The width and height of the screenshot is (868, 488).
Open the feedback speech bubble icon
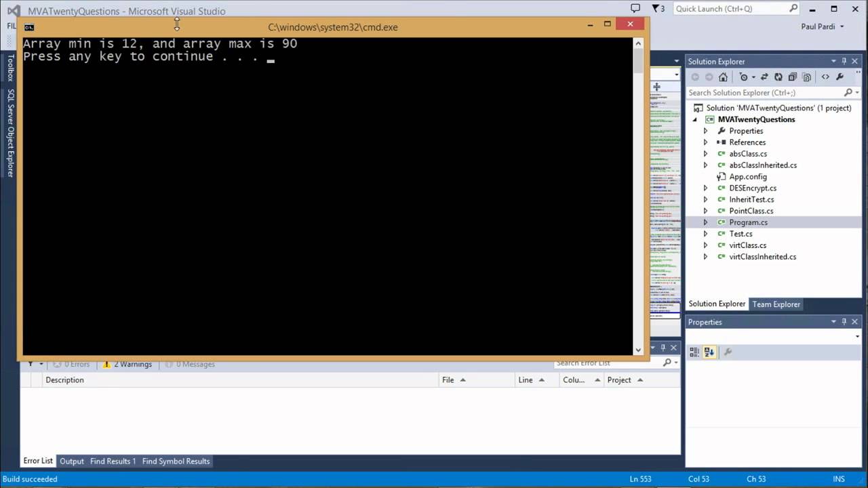pyautogui.click(x=635, y=8)
